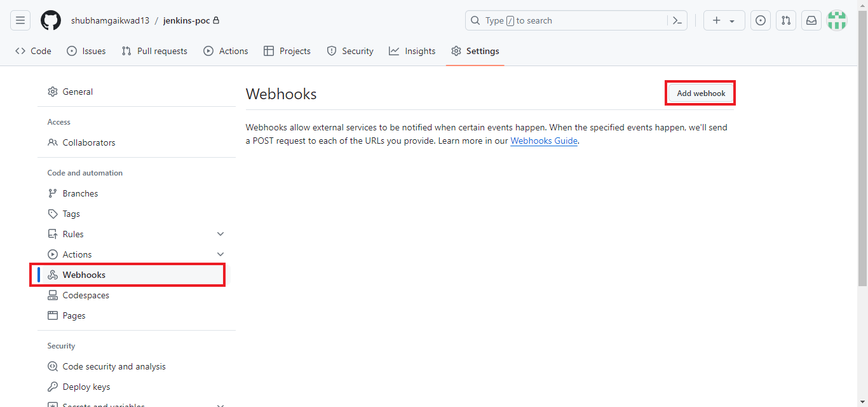The height and width of the screenshot is (407, 868).
Task: Switch to the Settings tab
Action: pos(475,51)
